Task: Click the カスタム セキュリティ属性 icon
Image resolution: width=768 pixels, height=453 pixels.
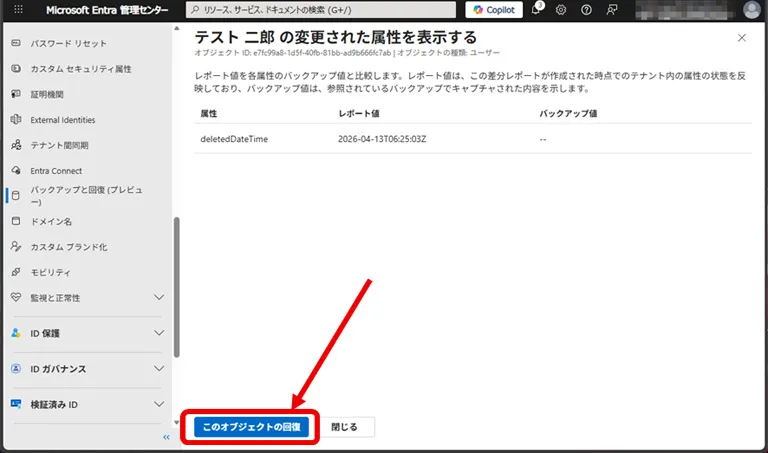Action: [16, 69]
